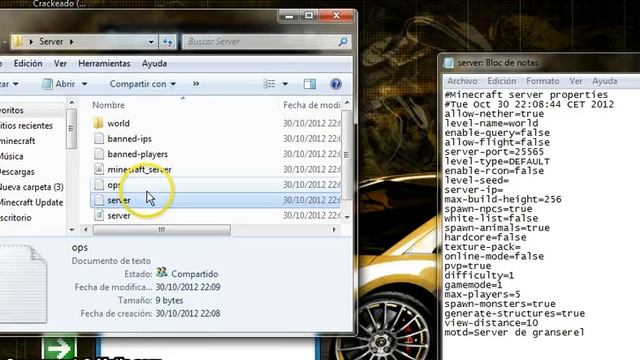The height and width of the screenshot is (360, 640).
Task: Open the Ver menu in Explorer
Action: pyautogui.click(x=60, y=63)
